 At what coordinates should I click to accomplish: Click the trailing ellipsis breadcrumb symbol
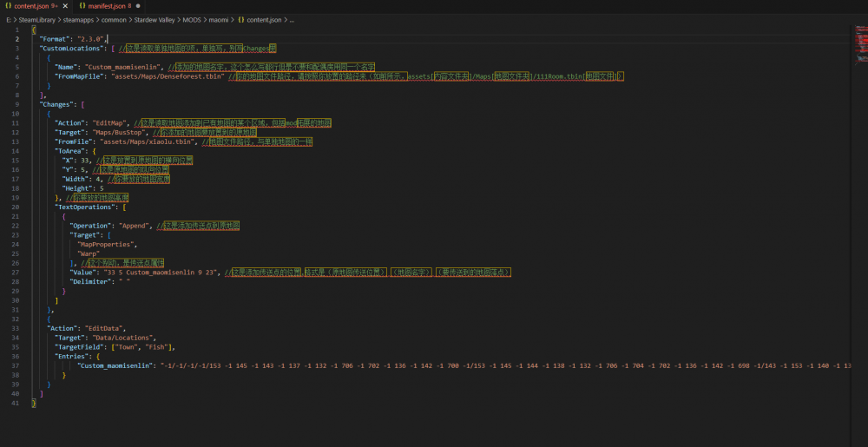(292, 20)
